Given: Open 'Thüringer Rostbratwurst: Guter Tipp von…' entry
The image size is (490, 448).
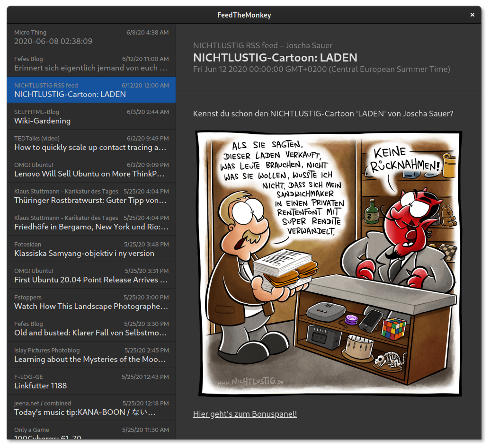Looking at the screenshot, I should (x=91, y=196).
